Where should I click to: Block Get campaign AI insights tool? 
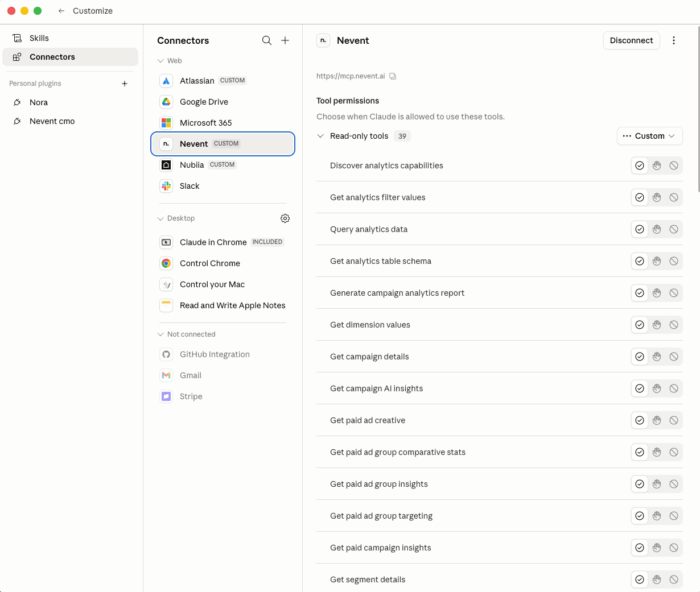[674, 388]
